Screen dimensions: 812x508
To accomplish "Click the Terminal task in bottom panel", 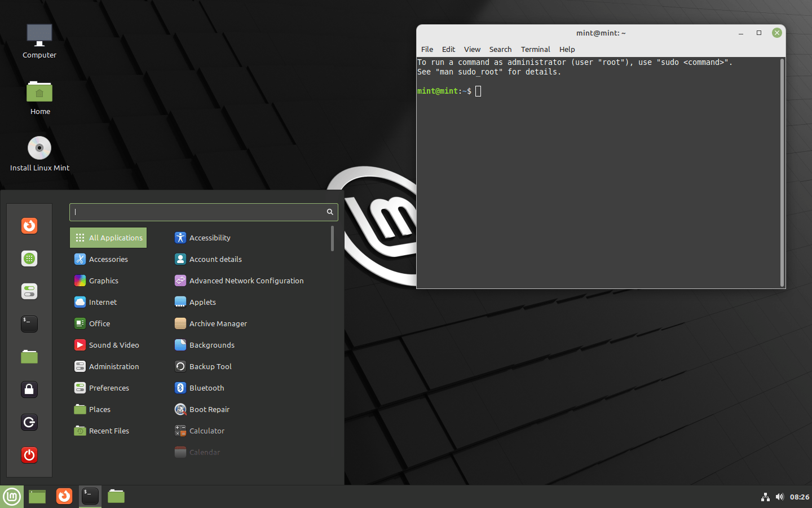I will pos(90,497).
